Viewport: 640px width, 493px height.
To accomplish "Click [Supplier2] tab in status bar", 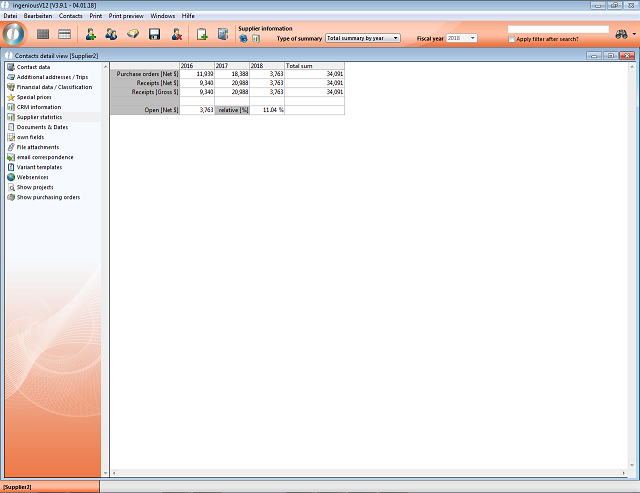I will [x=50, y=487].
